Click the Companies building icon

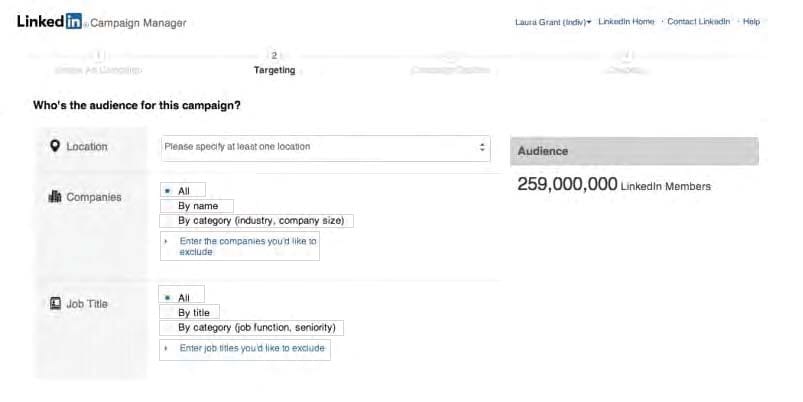[55, 197]
